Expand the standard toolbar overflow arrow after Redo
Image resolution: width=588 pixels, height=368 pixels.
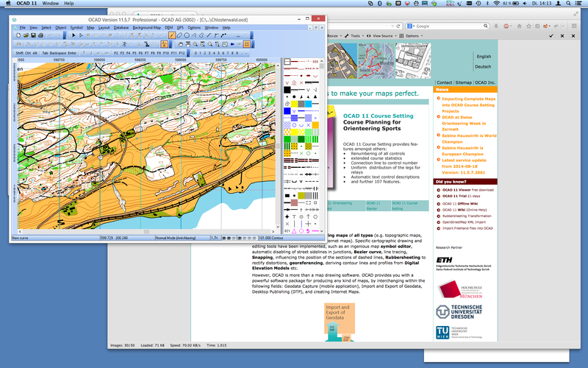[65, 35]
